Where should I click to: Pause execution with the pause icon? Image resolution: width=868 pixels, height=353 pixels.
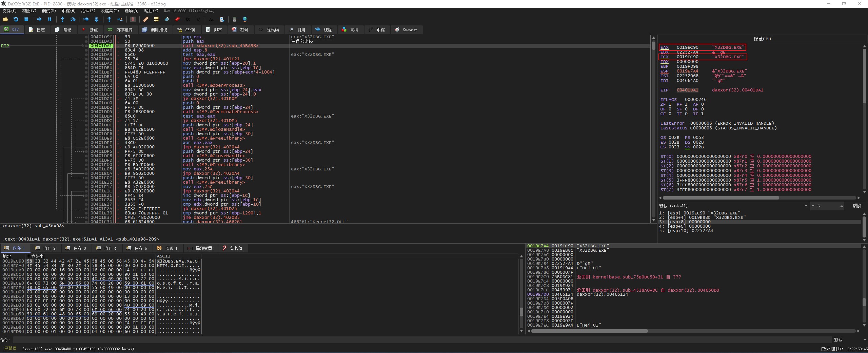(50, 19)
